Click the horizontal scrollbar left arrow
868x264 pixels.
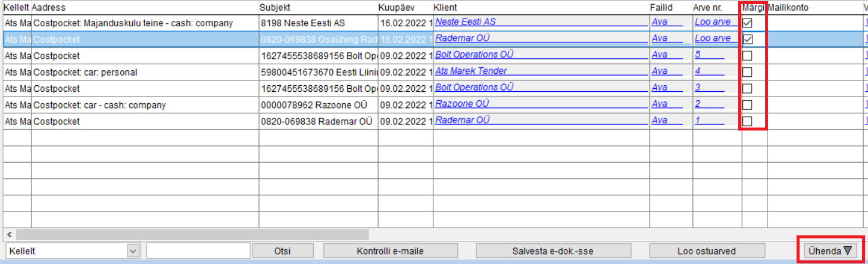pos(10,234)
